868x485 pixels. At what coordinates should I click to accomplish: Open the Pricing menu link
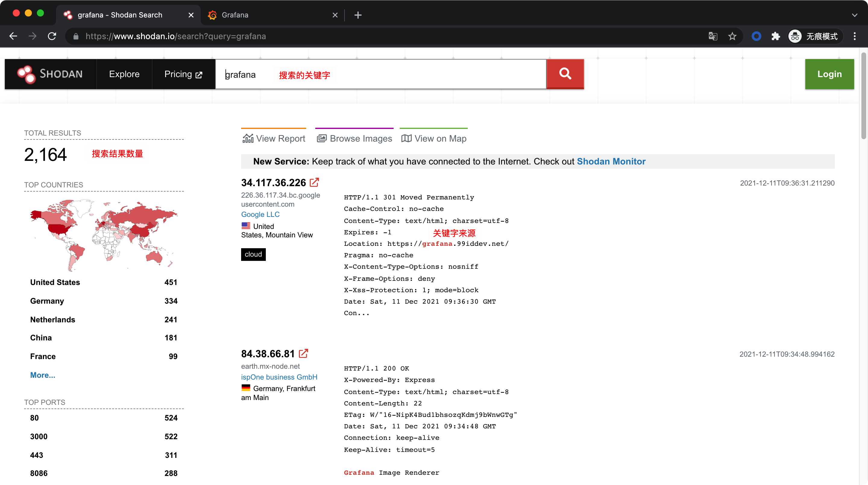tap(183, 74)
